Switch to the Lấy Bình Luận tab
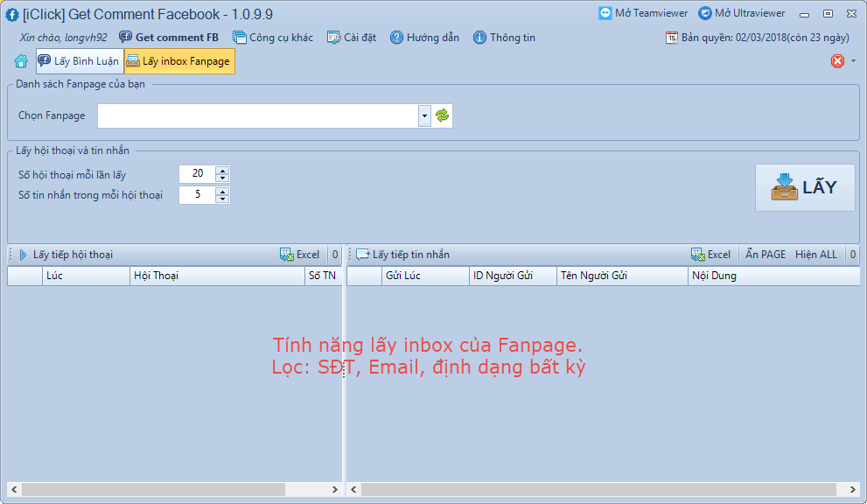The height and width of the screenshot is (504, 867). (x=80, y=61)
